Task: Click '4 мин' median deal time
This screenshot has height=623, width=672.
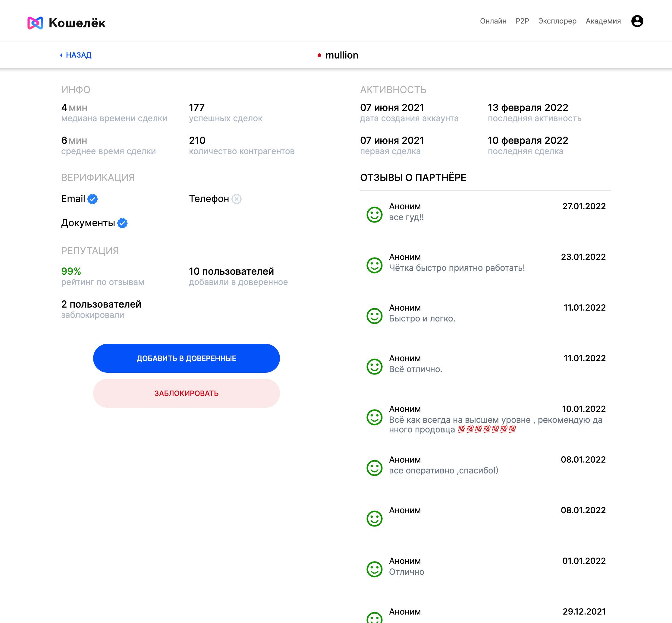Action: point(74,108)
